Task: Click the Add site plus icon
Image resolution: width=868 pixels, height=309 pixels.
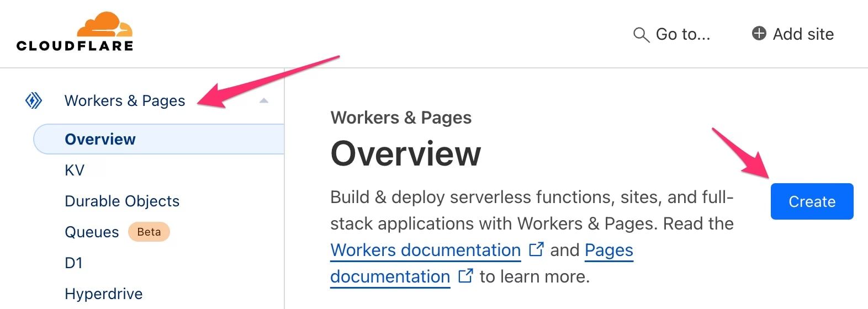Action: [759, 33]
